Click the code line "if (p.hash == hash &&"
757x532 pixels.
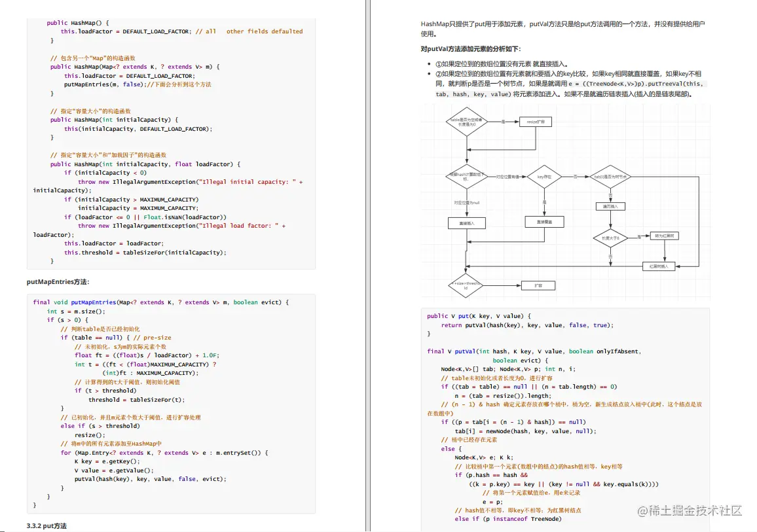491,475
